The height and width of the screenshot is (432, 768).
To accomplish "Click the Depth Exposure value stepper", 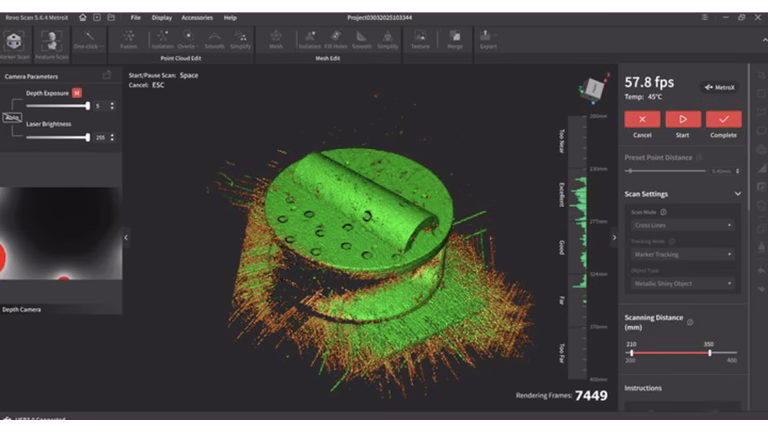I will pos(112,106).
